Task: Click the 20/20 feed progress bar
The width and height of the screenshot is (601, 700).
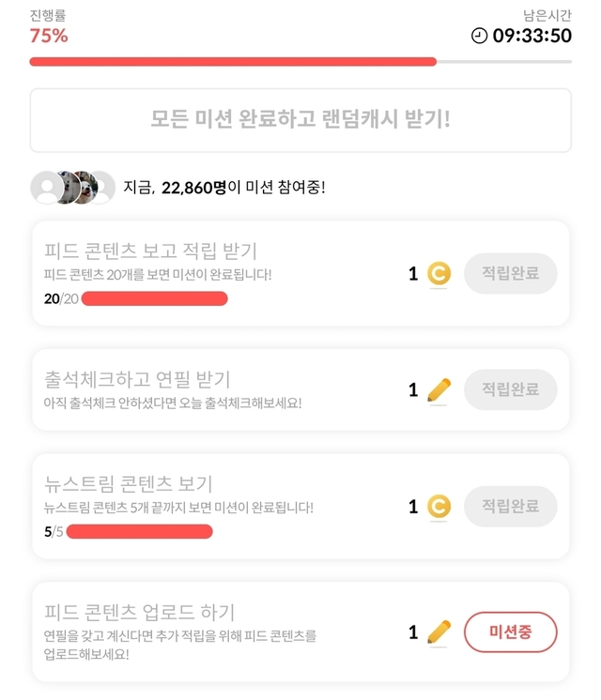Action: [x=154, y=298]
